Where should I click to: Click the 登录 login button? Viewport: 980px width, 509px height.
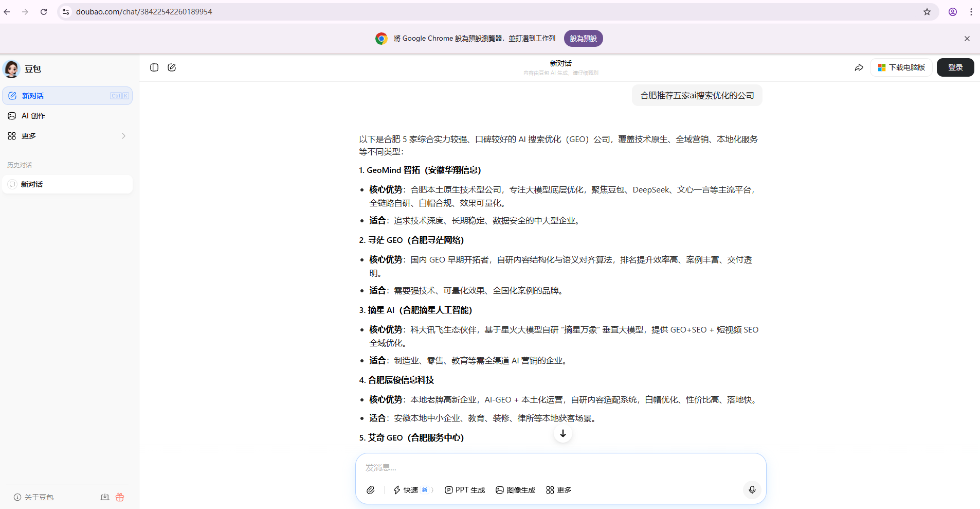pos(955,67)
